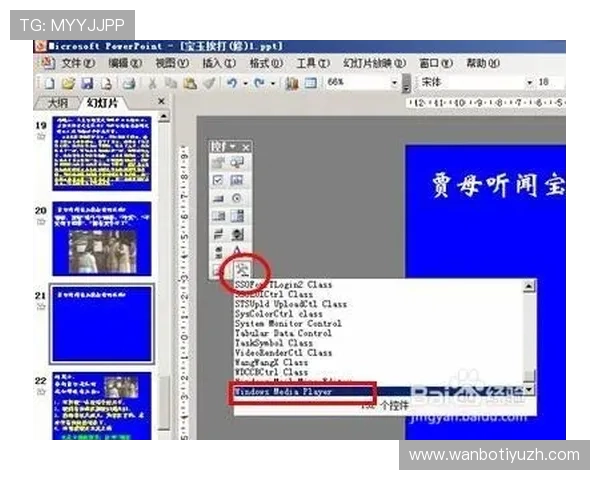Open the 窗口 menu
Screen dimensions: 600x480
click(436, 63)
